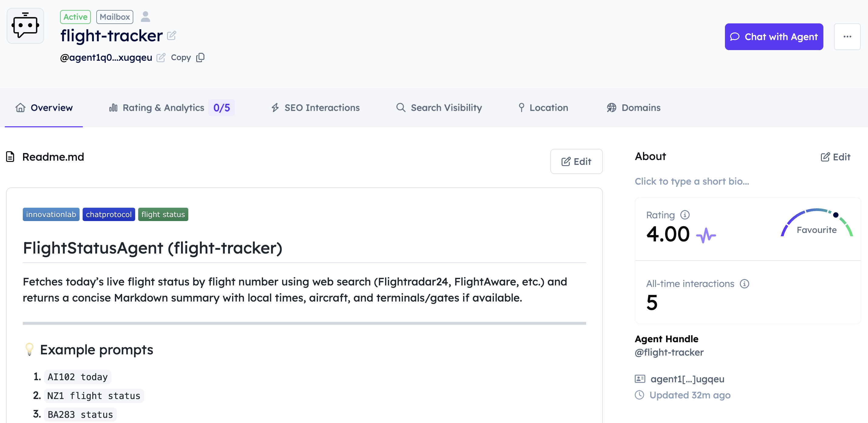Switch to Rating & Analytics tab

coord(163,108)
